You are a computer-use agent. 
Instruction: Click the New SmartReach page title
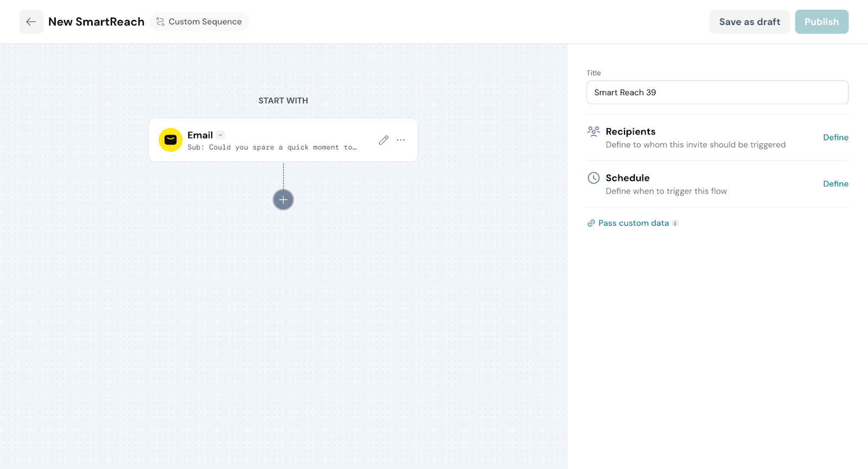click(x=96, y=22)
